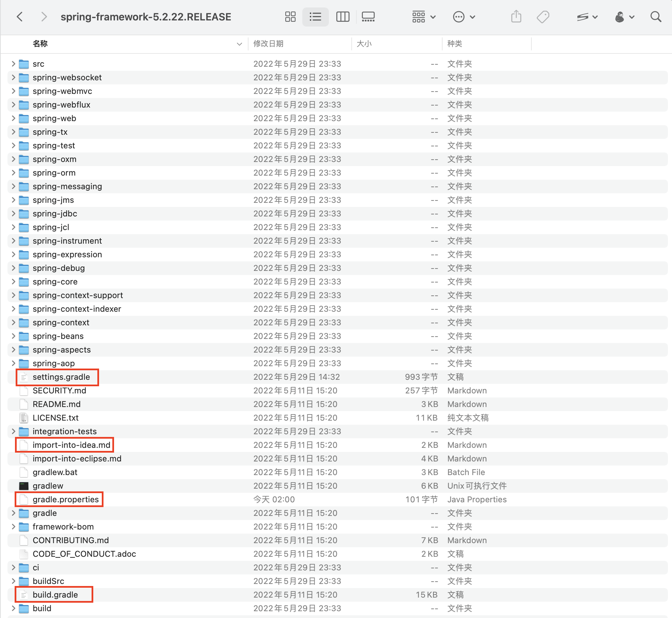Click the Share toolbar icon
This screenshot has height=618, width=672.
tap(516, 17)
